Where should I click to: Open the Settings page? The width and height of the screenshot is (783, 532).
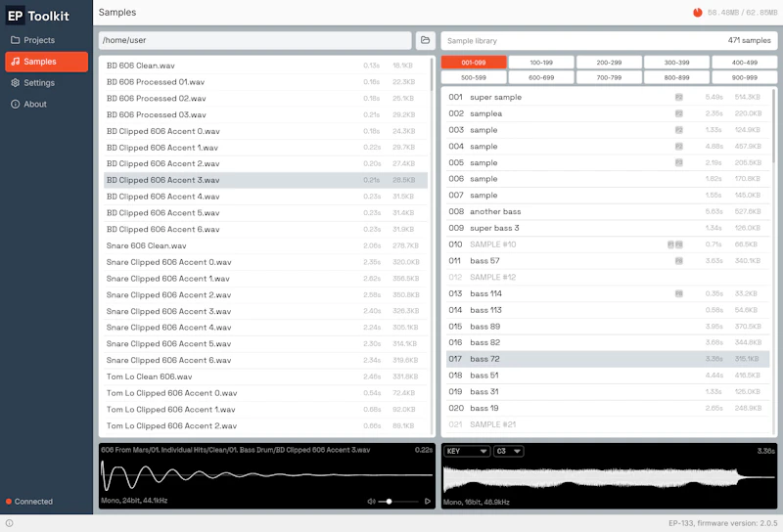[x=46, y=83]
